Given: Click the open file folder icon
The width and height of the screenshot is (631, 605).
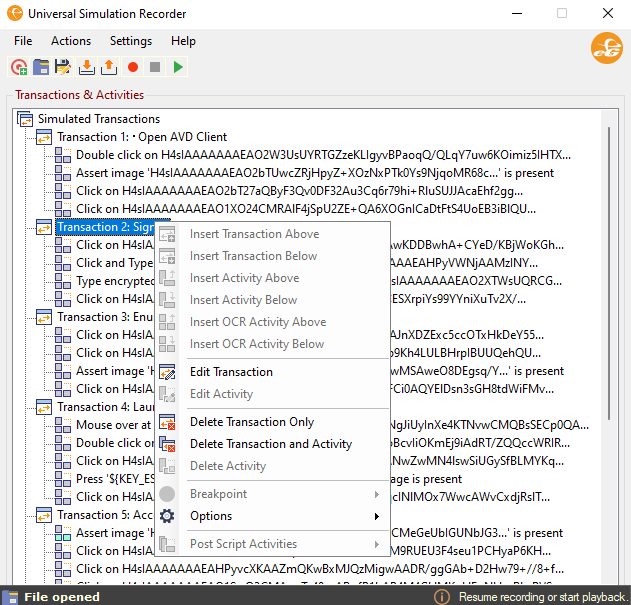Looking at the screenshot, I should [x=41, y=67].
